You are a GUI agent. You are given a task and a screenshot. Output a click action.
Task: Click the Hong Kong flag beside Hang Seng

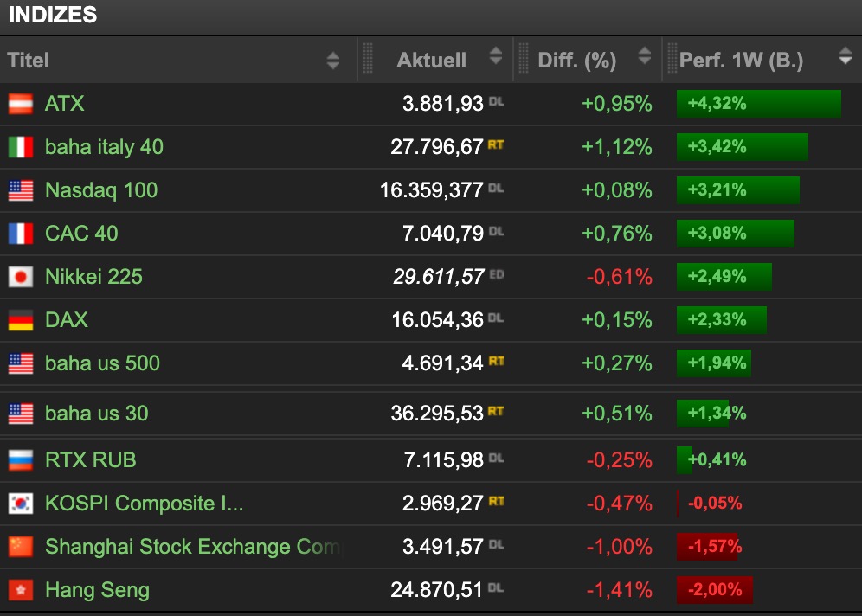click(21, 590)
